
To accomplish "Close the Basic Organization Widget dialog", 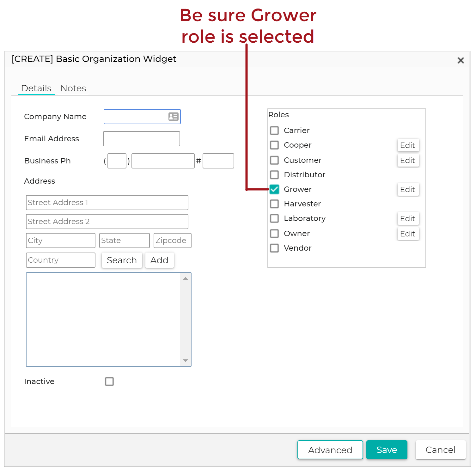I will (x=461, y=60).
